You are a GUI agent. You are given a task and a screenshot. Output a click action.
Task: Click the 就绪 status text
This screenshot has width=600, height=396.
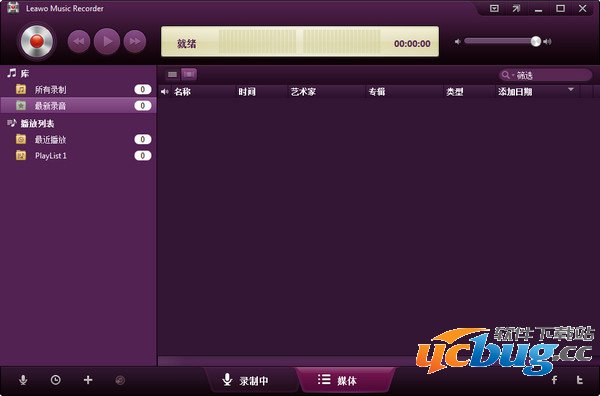(x=186, y=44)
